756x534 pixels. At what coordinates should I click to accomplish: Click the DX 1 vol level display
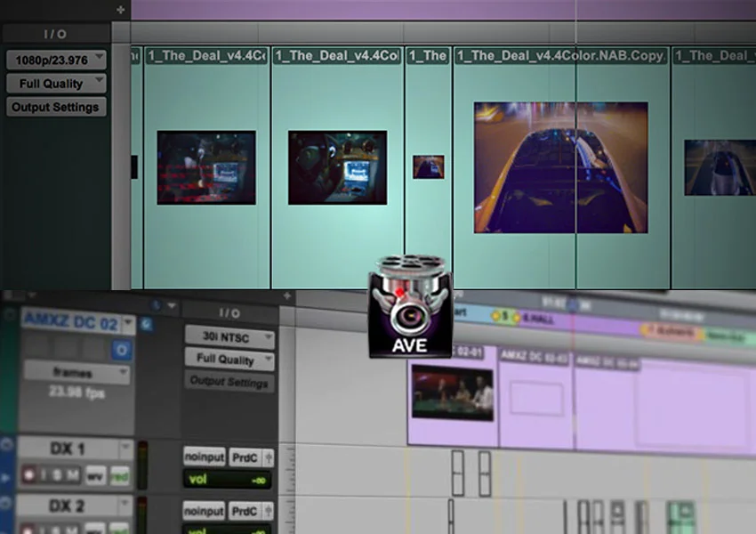(227, 480)
